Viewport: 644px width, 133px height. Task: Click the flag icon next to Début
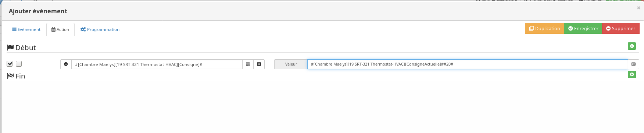tap(10, 48)
